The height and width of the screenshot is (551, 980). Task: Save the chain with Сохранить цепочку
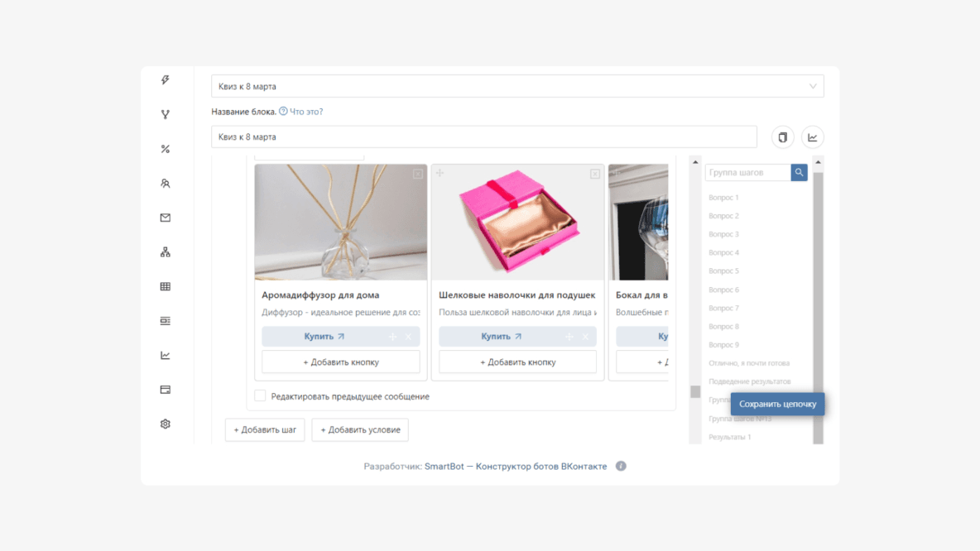pyautogui.click(x=777, y=404)
